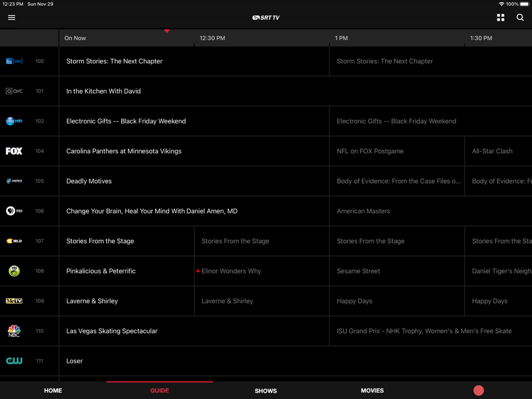Image resolution: width=532 pixels, height=399 pixels.
Task: Open Deadly Motives program
Action: point(194,181)
